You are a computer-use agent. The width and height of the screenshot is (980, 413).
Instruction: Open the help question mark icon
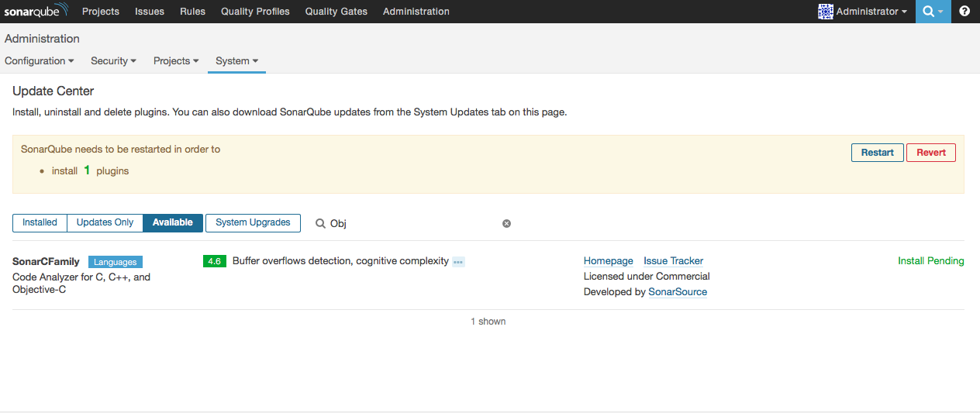pyautogui.click(x=964, y=12)
